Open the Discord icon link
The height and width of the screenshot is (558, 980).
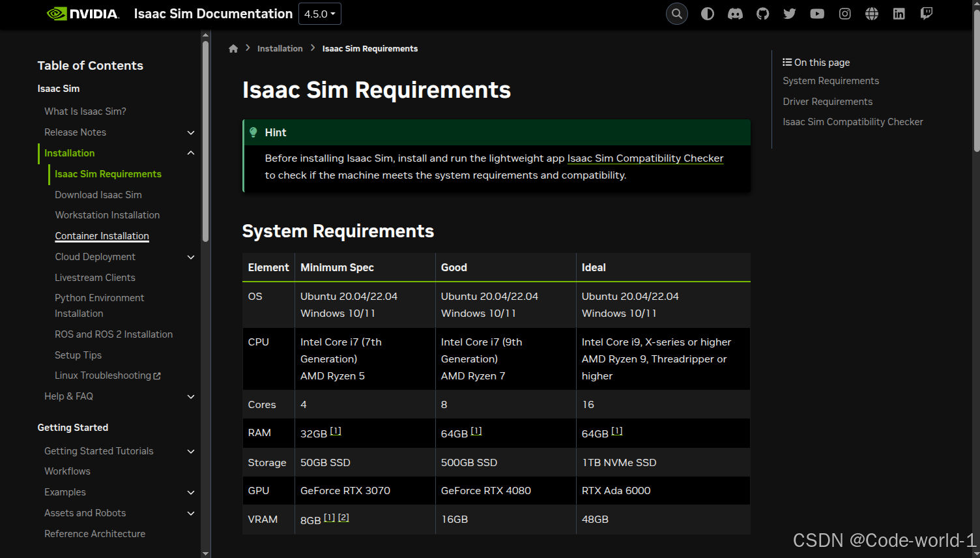pos(735,14)
